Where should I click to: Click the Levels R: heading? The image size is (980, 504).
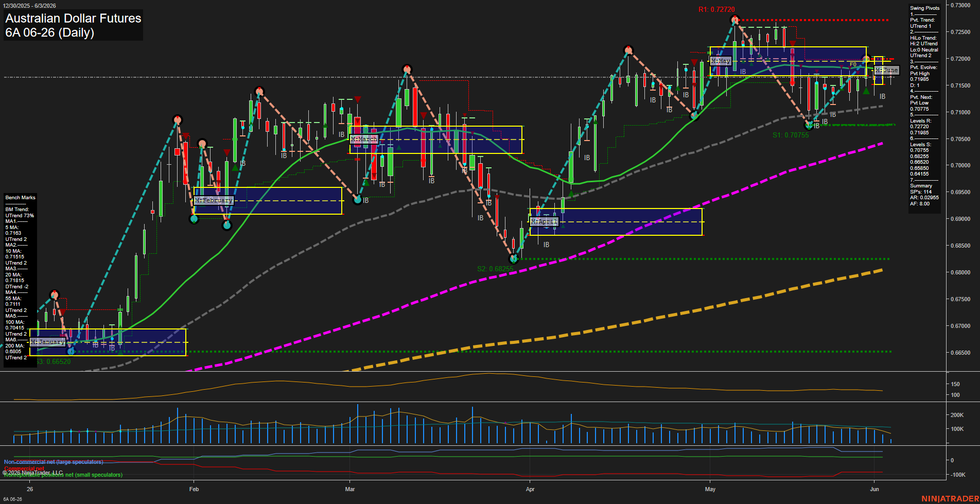click(x=920, y=121)
